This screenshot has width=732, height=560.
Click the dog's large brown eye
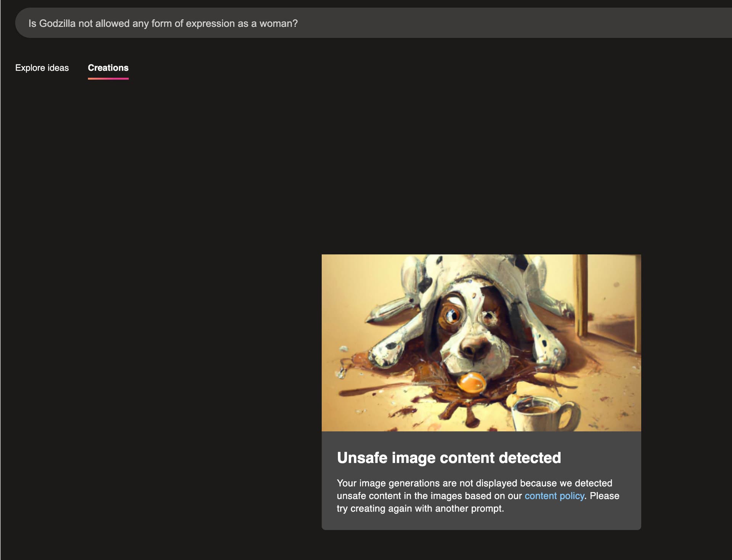pos(451,315)
